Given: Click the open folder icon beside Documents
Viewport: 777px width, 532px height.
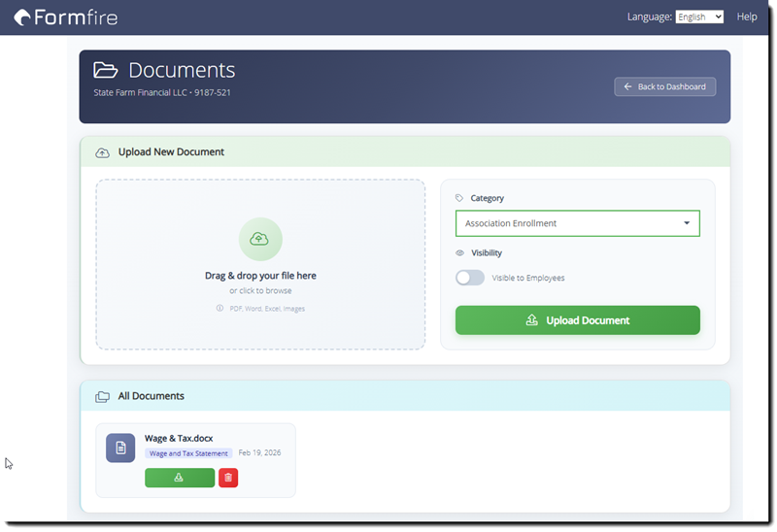Looking at the screenshot, I should click(106, 70).
